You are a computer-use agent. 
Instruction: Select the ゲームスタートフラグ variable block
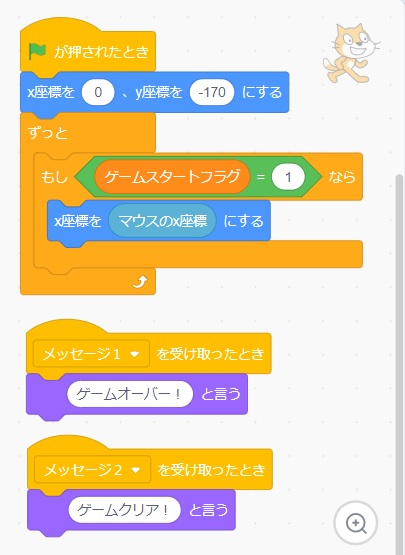[x=172, y=177]
